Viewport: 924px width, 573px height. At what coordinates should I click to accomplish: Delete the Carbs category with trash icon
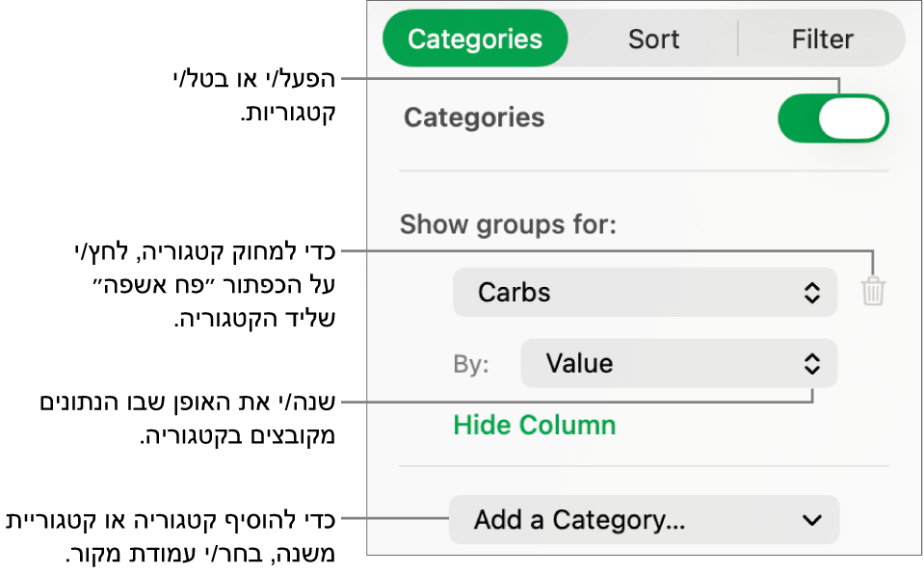pos(873,291)
